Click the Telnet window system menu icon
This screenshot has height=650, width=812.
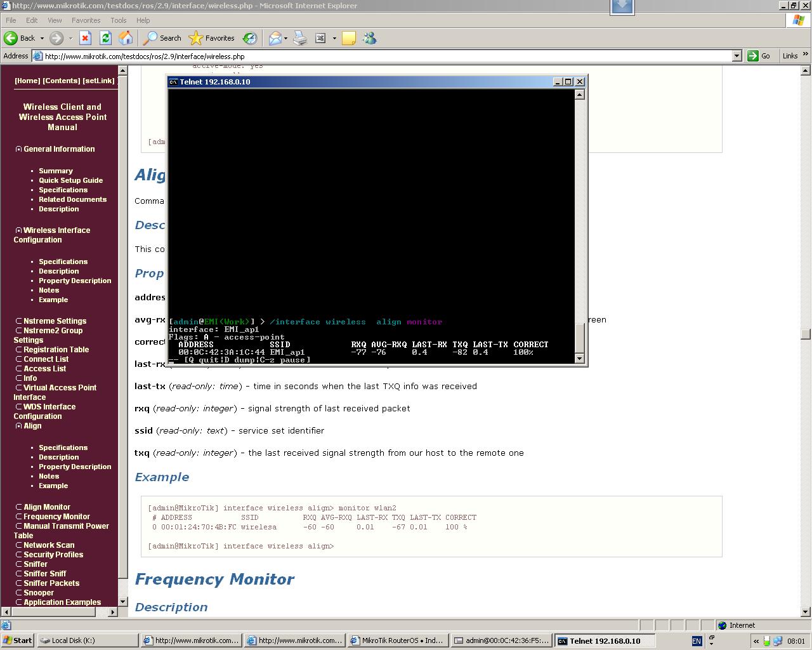click(173, 82)
